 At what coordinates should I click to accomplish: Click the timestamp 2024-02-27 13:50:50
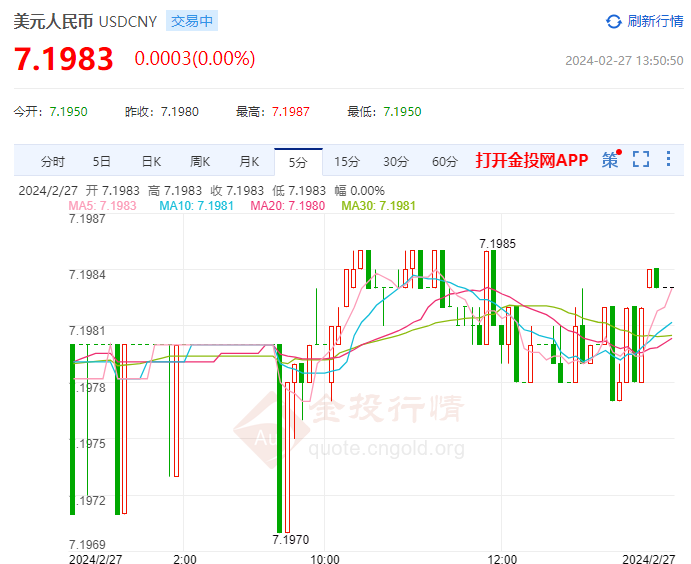(624, 61)
